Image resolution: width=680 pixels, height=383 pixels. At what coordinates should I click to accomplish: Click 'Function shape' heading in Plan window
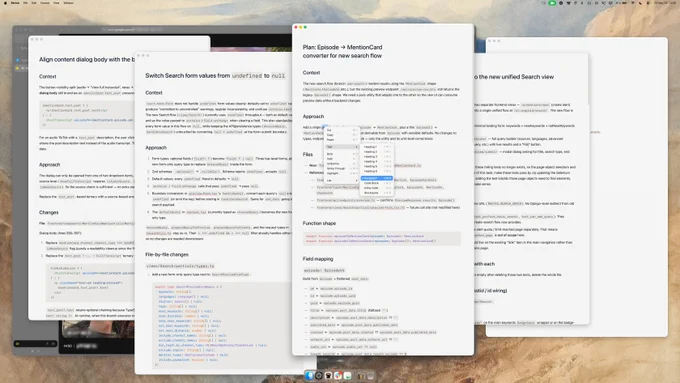[319, 223]
